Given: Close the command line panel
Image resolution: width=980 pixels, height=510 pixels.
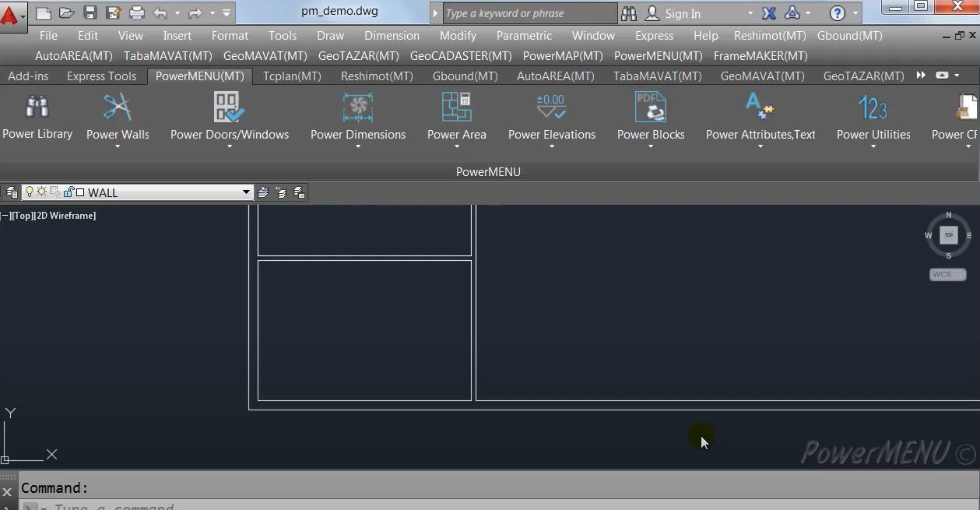Looking at the screenshot, I should click(7, 492).
